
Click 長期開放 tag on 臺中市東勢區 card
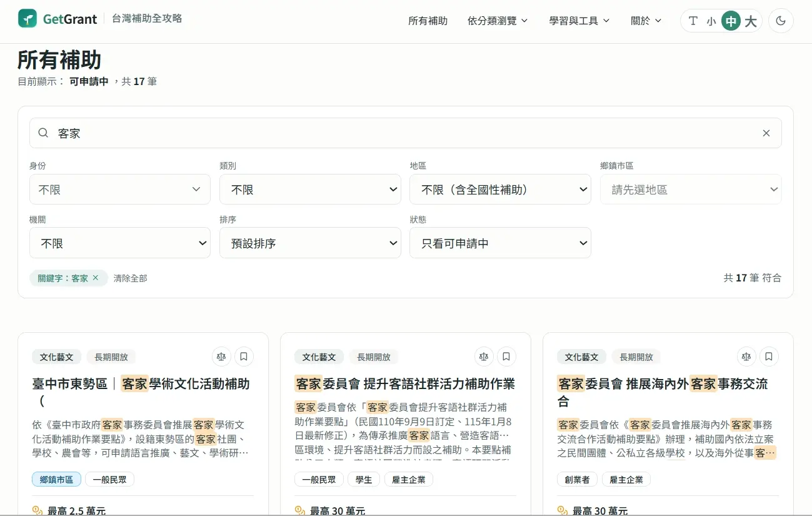(x=111, y=357)
